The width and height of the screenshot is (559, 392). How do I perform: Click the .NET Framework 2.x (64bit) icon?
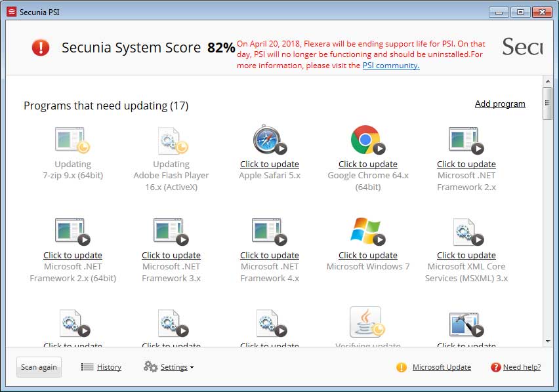(72, 231)
